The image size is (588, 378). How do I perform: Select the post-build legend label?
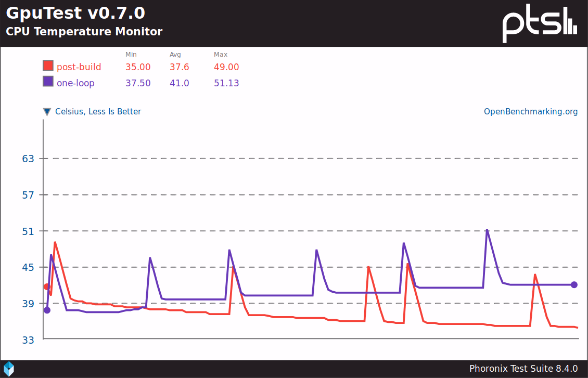click(79, 67)
